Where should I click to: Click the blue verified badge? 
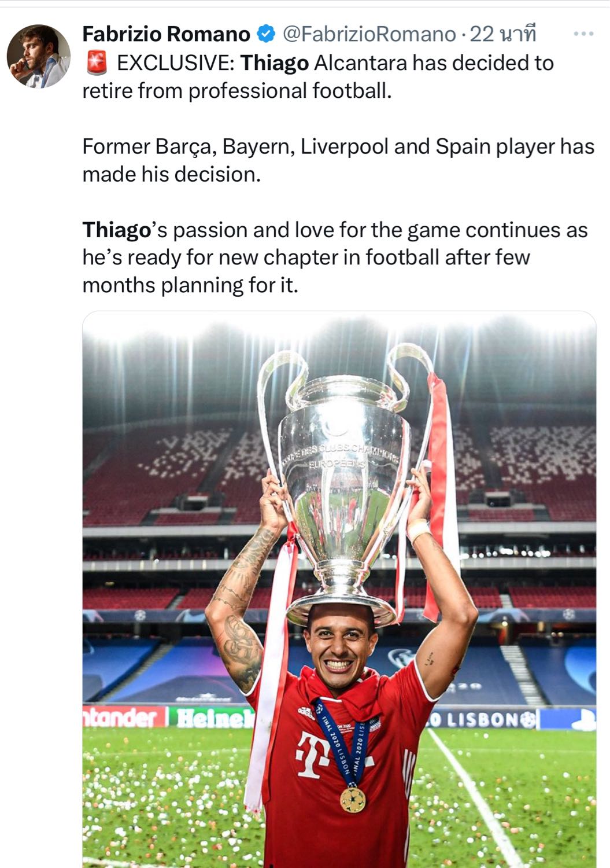[265, 35]
